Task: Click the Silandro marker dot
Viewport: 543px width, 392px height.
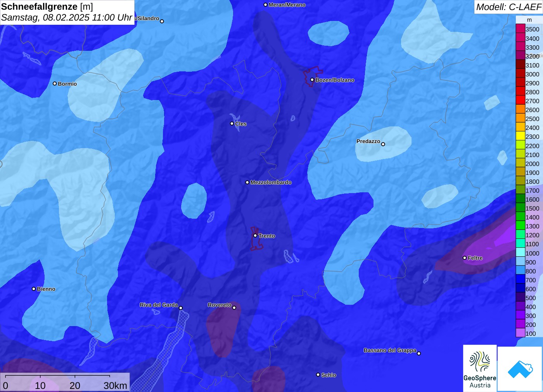Action: 162,21
